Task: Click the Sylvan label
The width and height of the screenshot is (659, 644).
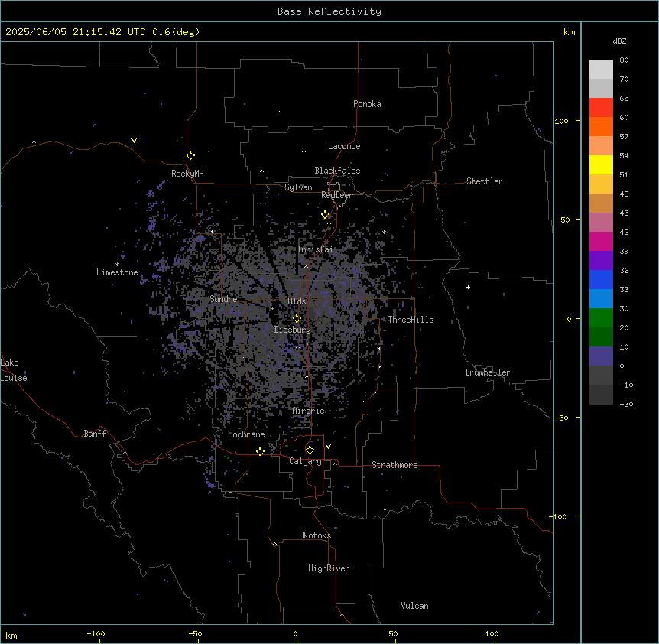Action: (298, 187)
